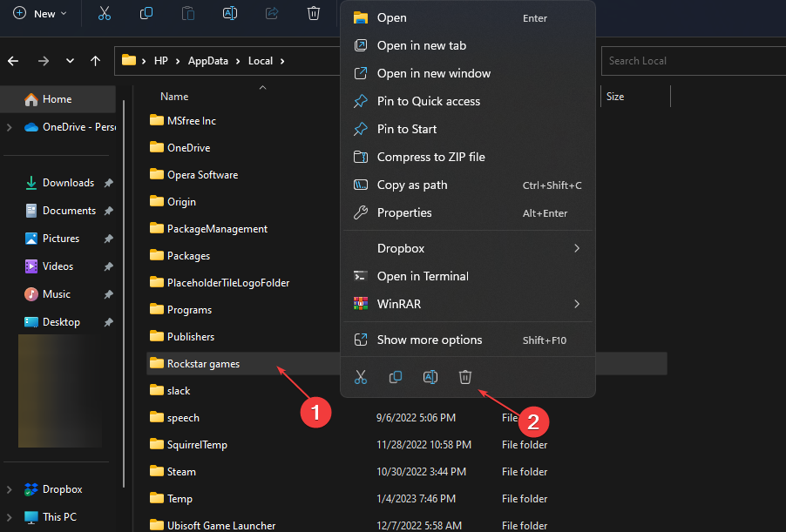Select the MSfree Inc folder
Screen dimensions: 786x532
tap(183, 121)
